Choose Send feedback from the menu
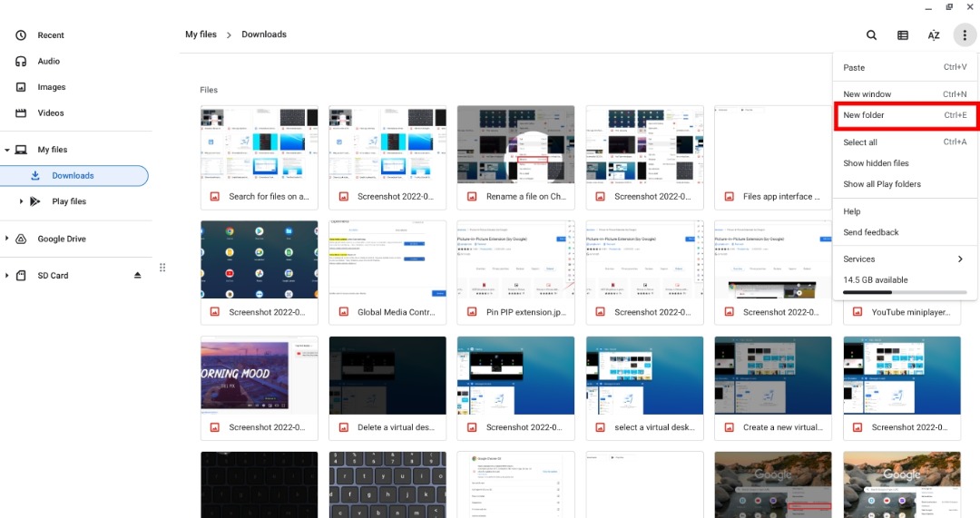The height and width of the screenshot is (518, 980). coord(905,232)
